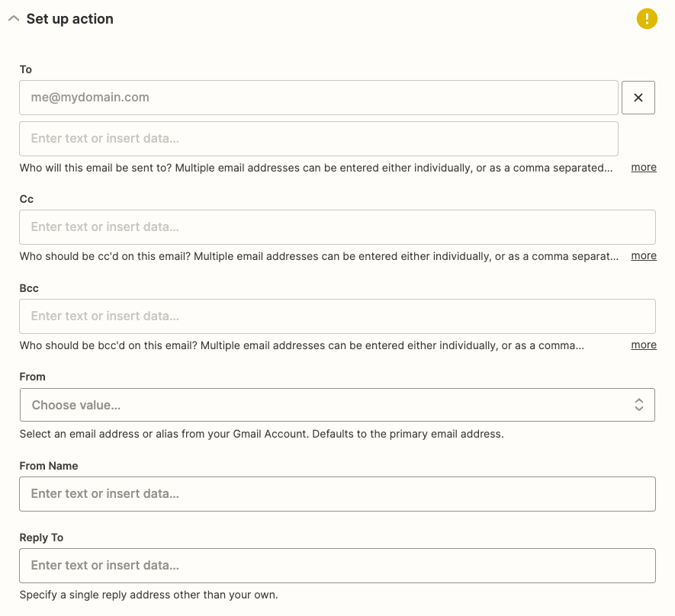Collapse the Set up action section chevron
Image resolution: width=675 pixels, height=616 pixels.
(x=14, y=18)
